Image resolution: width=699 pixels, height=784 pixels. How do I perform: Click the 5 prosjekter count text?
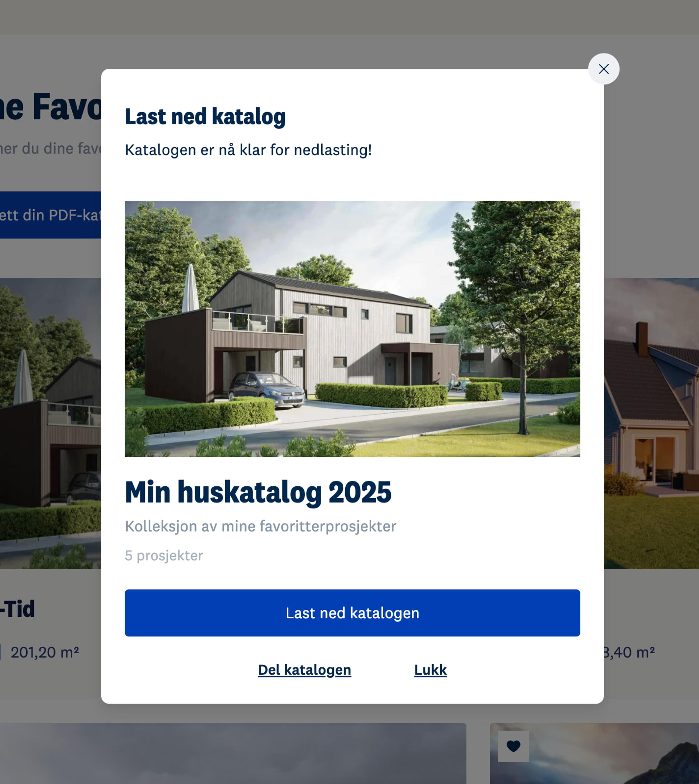164,555
